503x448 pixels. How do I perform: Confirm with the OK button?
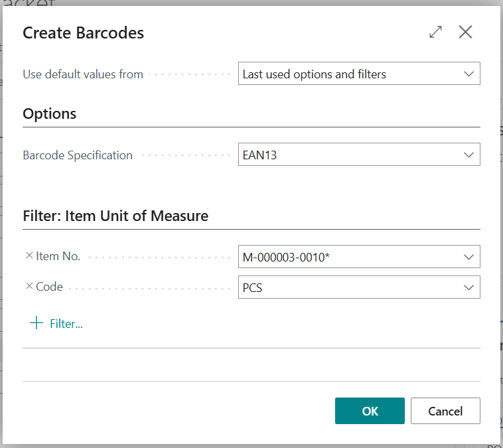click(x=370, y=411)
